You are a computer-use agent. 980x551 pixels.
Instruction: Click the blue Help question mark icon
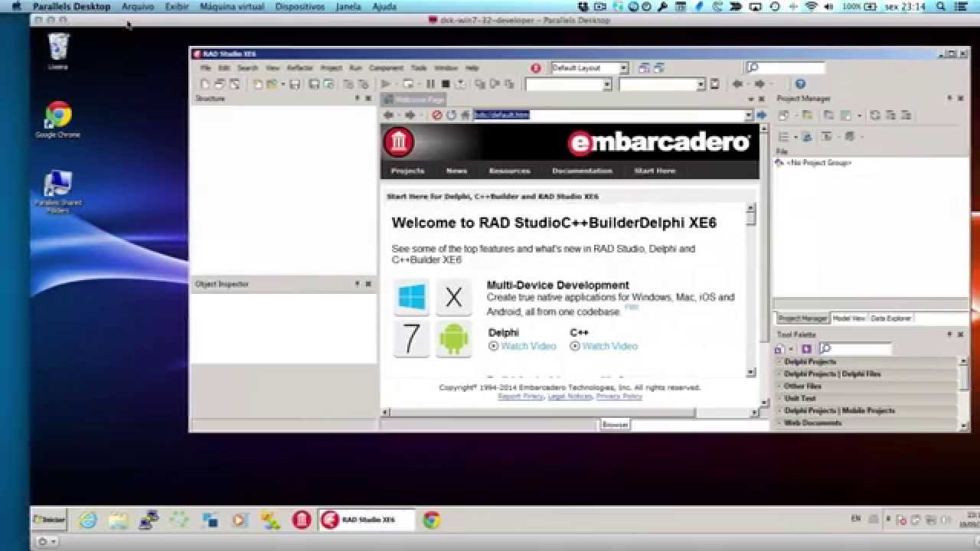point(800,84)
